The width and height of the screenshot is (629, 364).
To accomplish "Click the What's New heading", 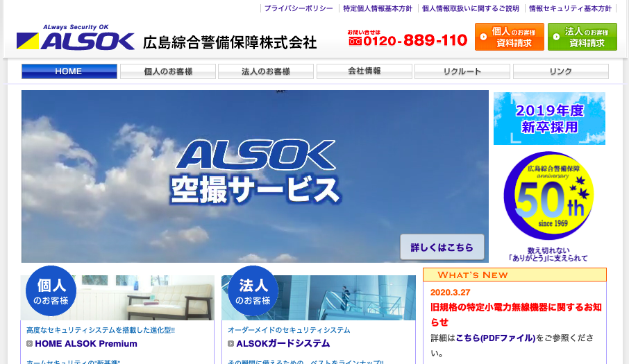I will (x=473, y=275).
